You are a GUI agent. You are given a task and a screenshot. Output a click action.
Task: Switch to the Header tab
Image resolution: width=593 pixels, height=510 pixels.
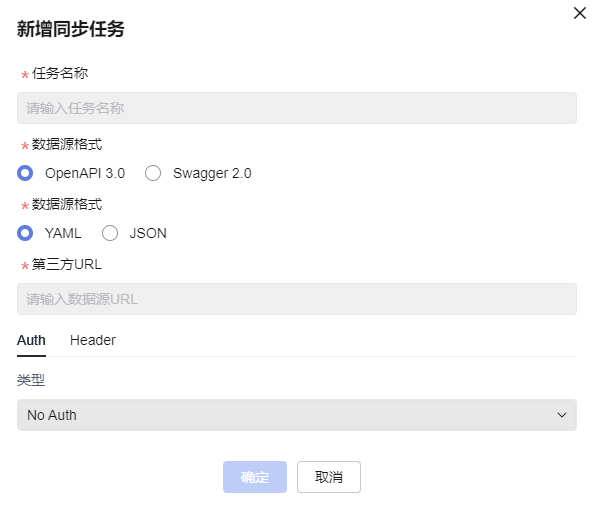tap(93, 340)
